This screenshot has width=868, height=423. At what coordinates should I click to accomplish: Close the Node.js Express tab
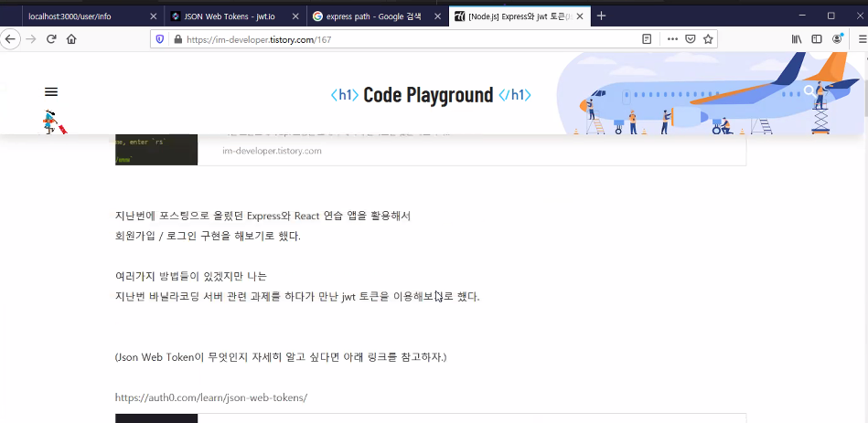pyautogui.click(x=580, y=16)
